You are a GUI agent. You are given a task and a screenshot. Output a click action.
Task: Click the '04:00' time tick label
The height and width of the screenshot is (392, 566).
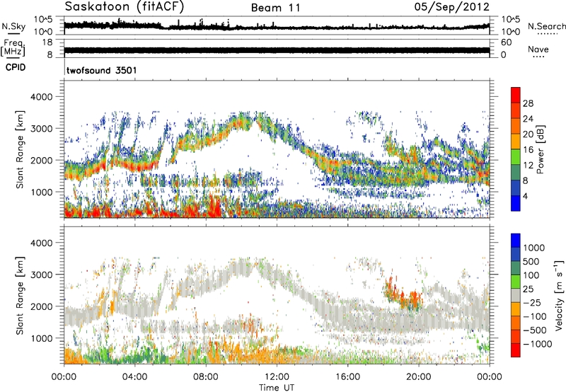coord(135,377)
